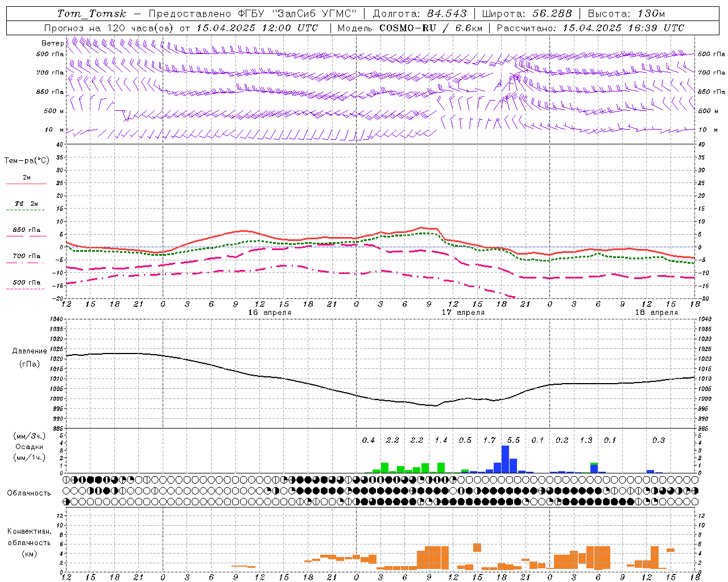Click the (мм/3ч.) units label
The image size is (728, 582).
(x=29, y=436)
